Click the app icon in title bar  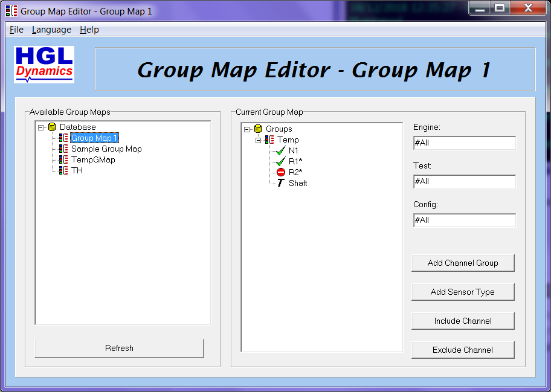[x=11, y=11]
